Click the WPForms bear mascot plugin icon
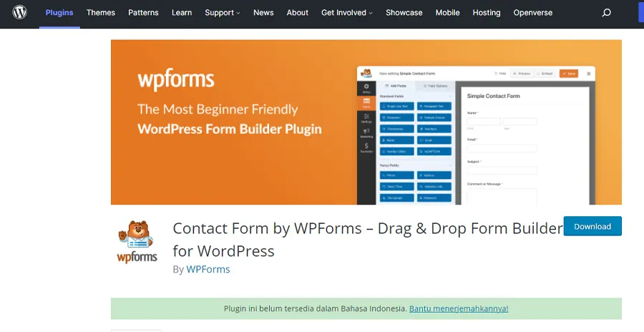Viewport: 644px width, 332px height. pyautogui.click(x=137, y=242)
